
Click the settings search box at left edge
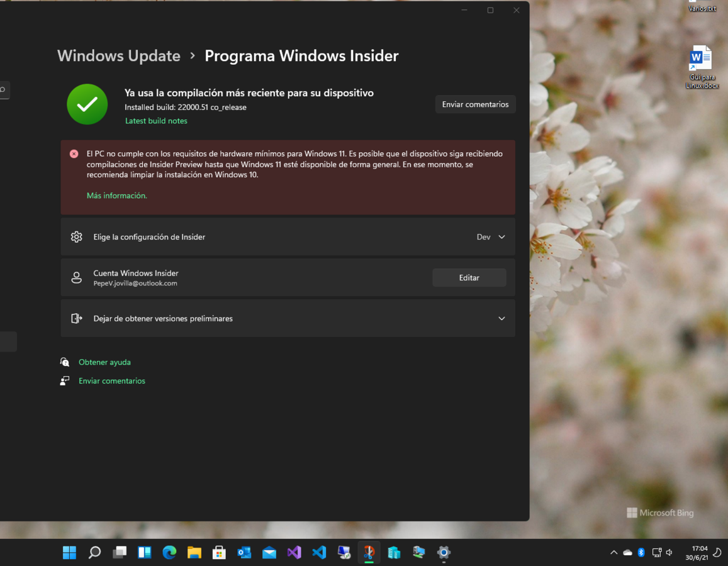(x=4, y=89)
